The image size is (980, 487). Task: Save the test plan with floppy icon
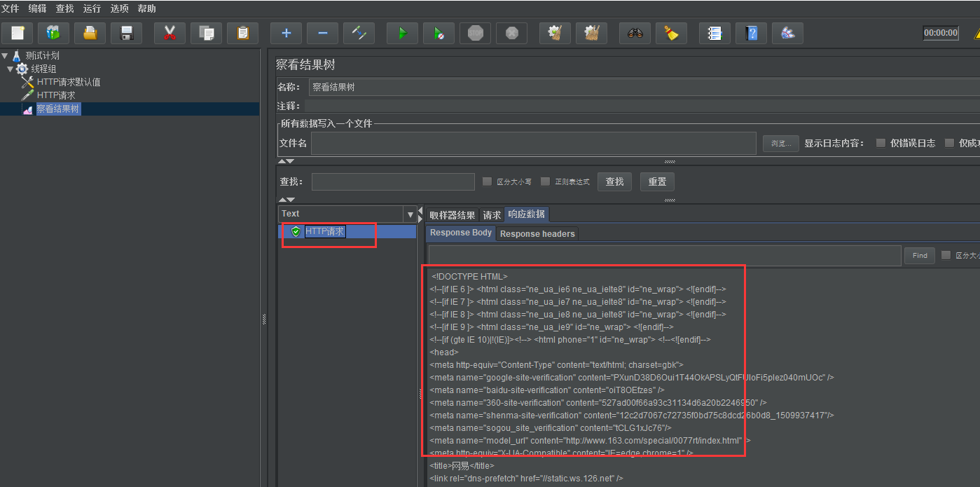click(126, 33)
